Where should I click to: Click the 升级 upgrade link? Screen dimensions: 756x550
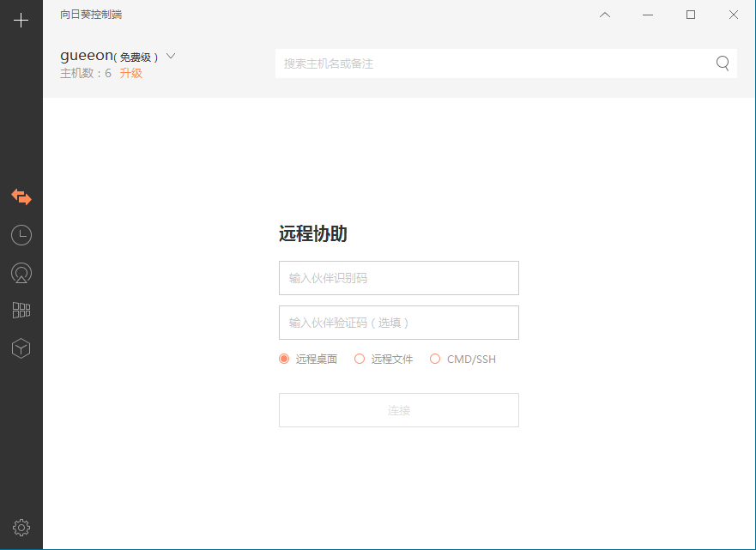tap(131, 74)
